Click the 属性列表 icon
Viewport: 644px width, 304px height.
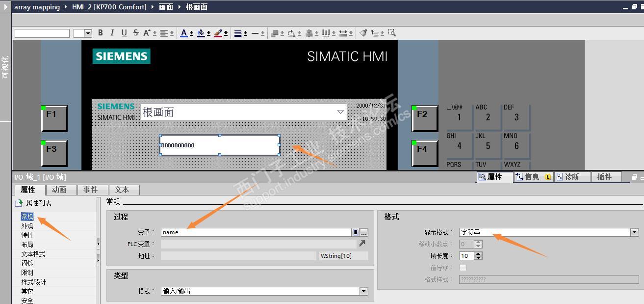pyautogui.click(x=19, y=203)
